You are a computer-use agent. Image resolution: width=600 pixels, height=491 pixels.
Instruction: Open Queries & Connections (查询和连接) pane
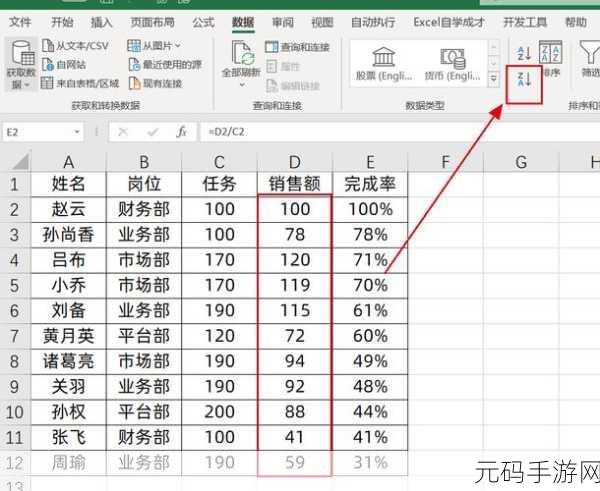(297, 47)
